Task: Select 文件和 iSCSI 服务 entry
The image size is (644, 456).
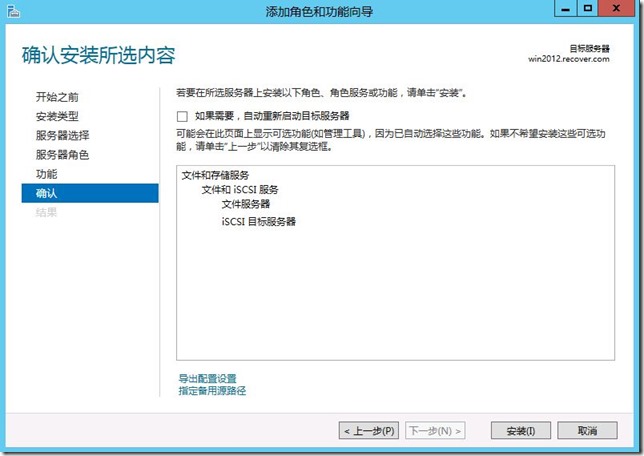Action: 240,190
